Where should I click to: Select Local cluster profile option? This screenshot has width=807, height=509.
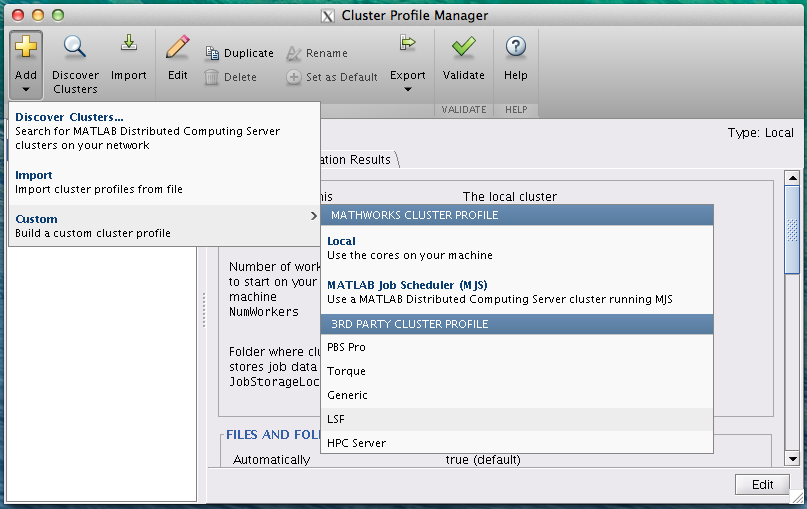(517, 248)
